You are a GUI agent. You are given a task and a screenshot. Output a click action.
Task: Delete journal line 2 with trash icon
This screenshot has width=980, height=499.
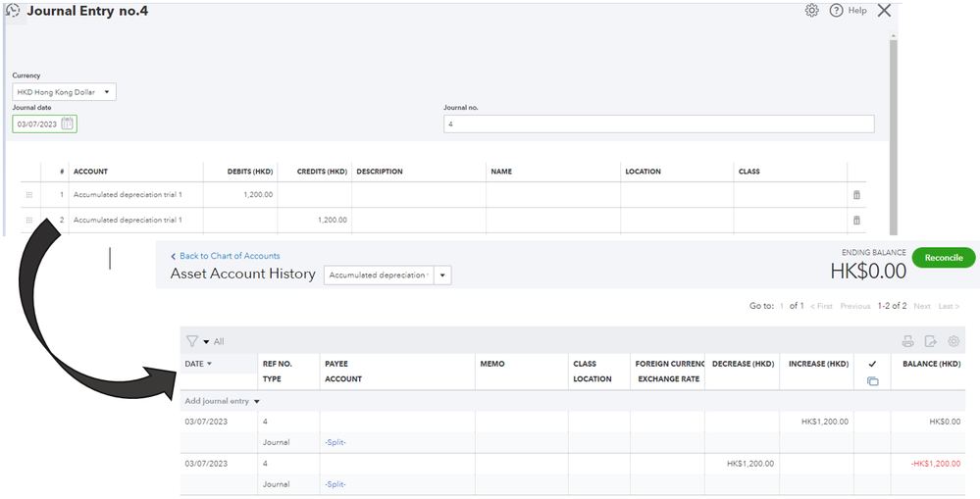click(x=856, y=221)
